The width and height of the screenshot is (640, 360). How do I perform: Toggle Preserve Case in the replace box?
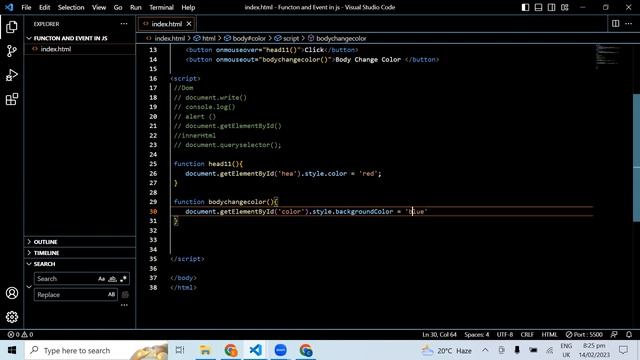[x=111, y=295]
